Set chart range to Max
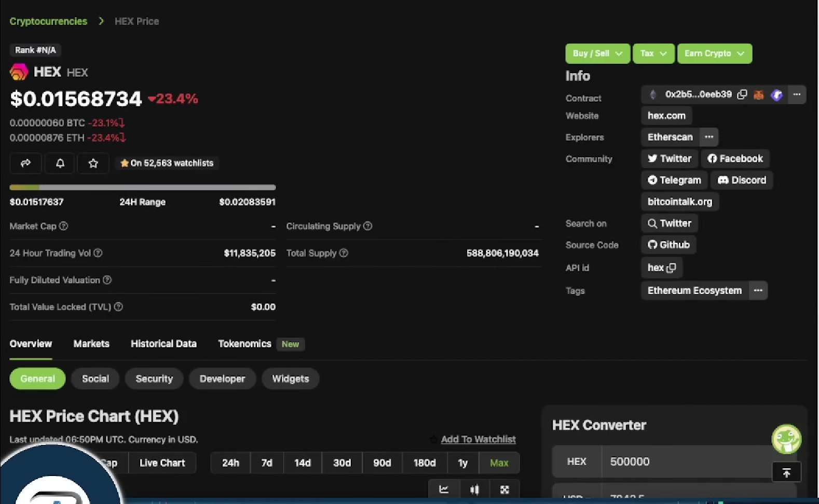Screen dimensions: 819x504 499,463
